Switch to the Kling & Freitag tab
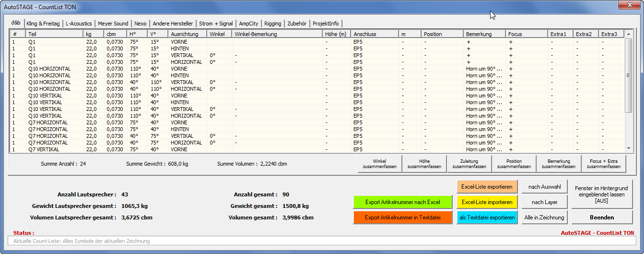 43,24
